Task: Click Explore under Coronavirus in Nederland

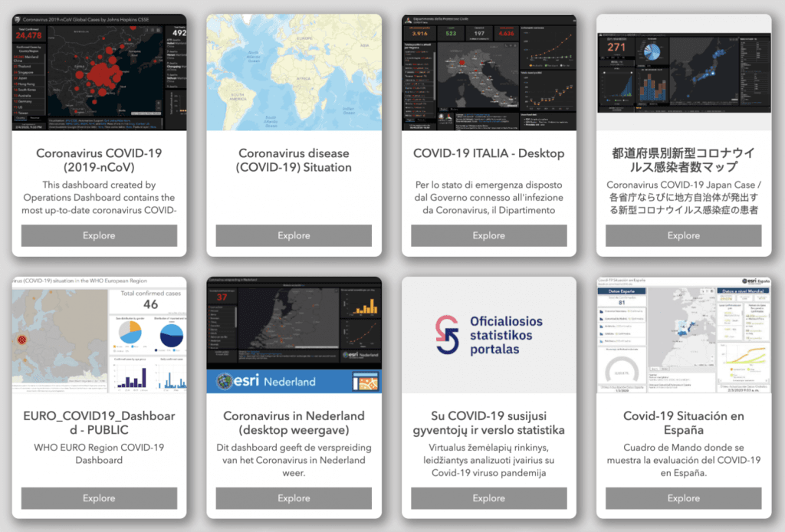Action: point(294,498)
